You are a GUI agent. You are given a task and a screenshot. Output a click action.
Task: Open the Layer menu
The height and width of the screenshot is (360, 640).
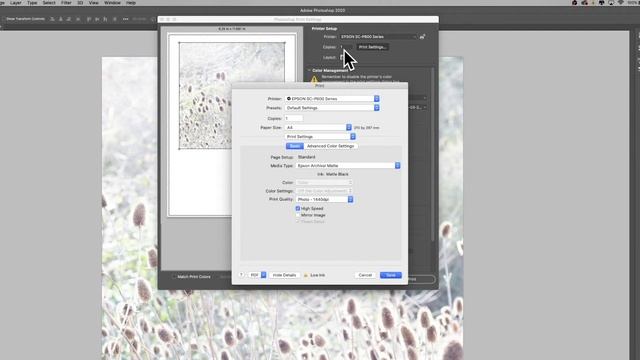tap(16, 3)
